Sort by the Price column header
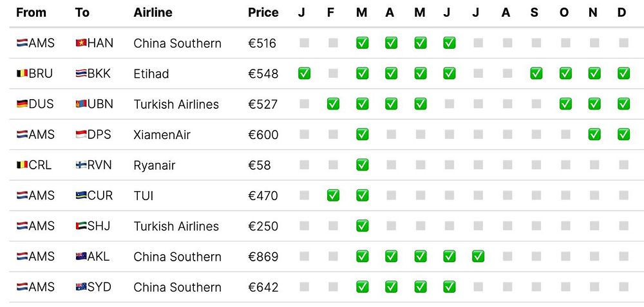 (x=263, y=12)
